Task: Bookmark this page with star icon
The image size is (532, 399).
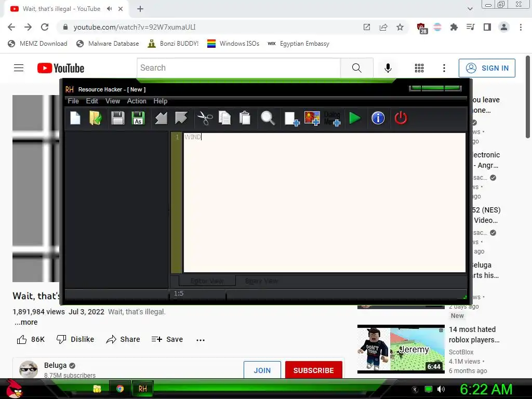Action: point(400,27)
